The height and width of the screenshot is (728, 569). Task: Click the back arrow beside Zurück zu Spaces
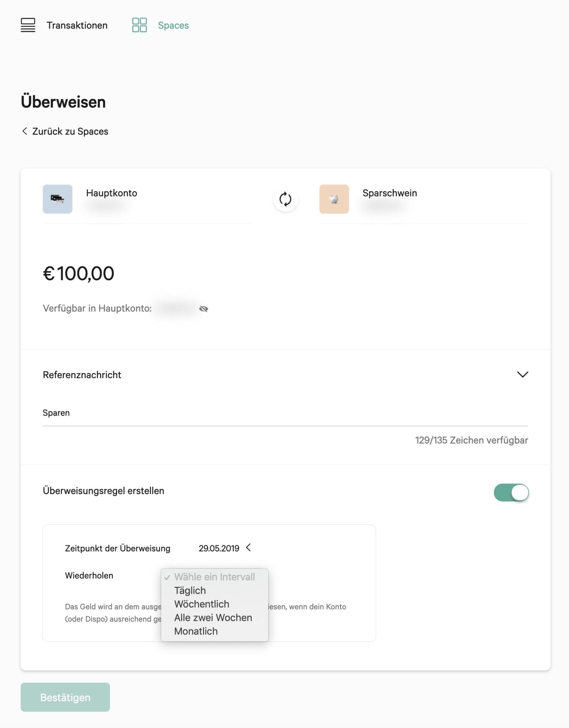(x=25, y=131)
